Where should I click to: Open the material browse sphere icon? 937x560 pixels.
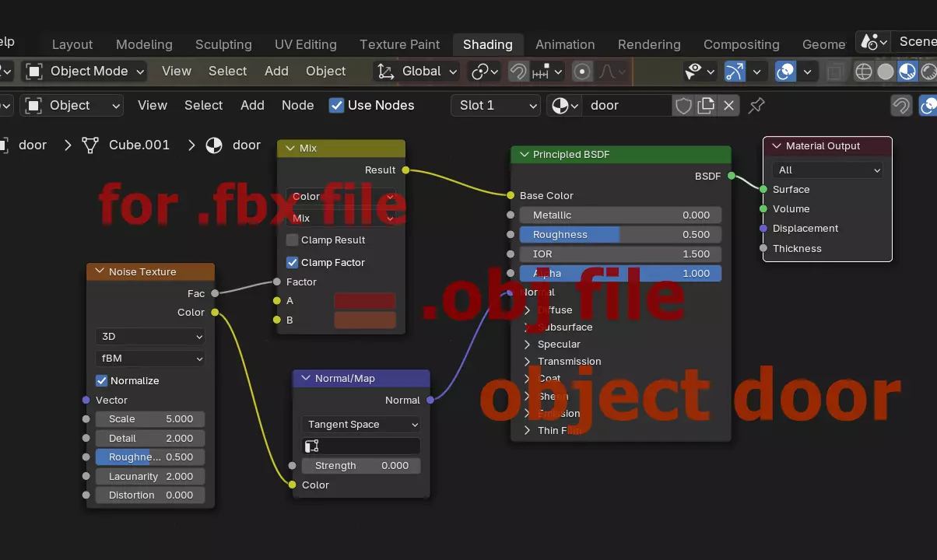[564, 106]
